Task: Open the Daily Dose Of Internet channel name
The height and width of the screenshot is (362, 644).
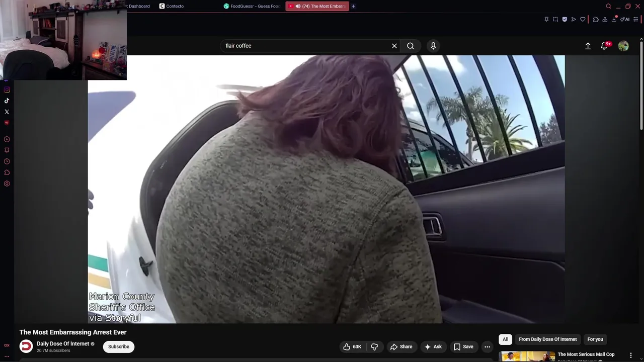Action: (63, 344)
